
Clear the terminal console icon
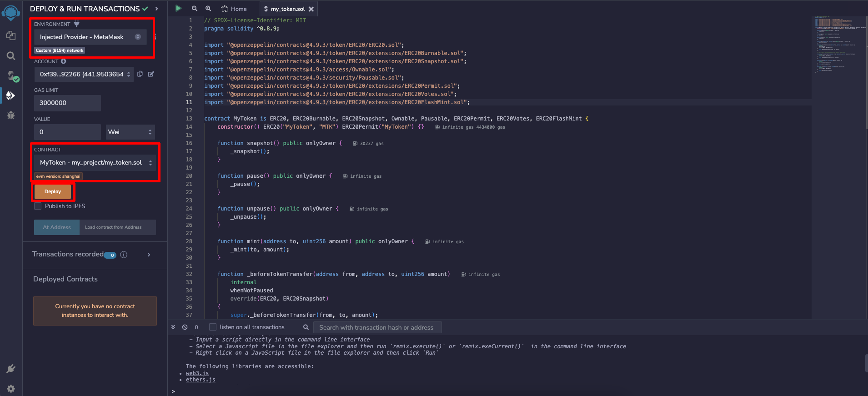pos(185,327)
